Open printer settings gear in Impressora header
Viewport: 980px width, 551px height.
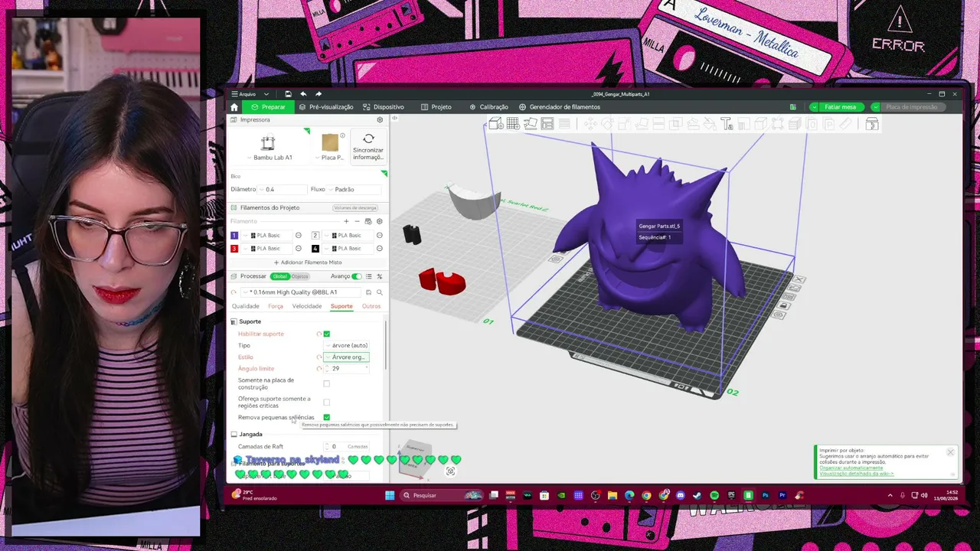[x=380, y=120]
